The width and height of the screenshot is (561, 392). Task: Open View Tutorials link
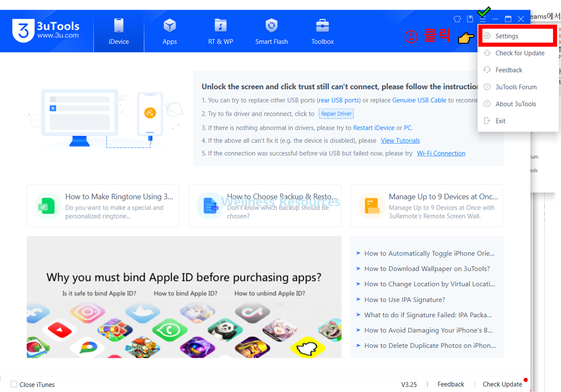[x=400, y=141]
